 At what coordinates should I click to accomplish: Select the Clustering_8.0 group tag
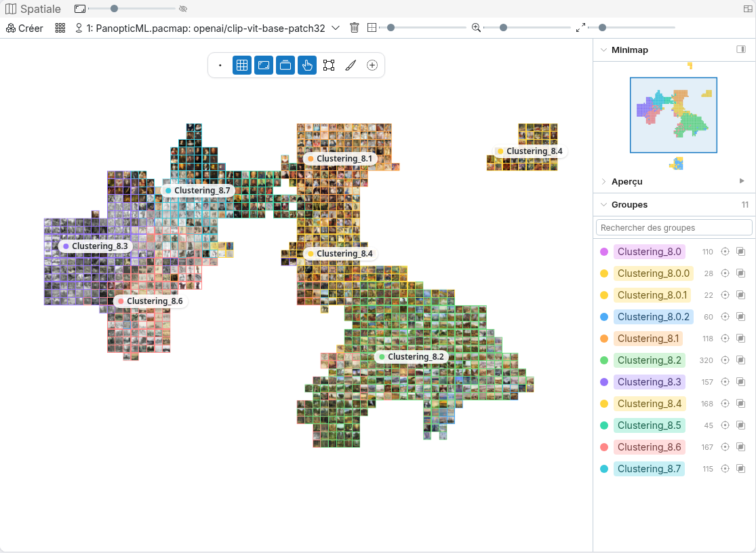(x=649, y=252)
